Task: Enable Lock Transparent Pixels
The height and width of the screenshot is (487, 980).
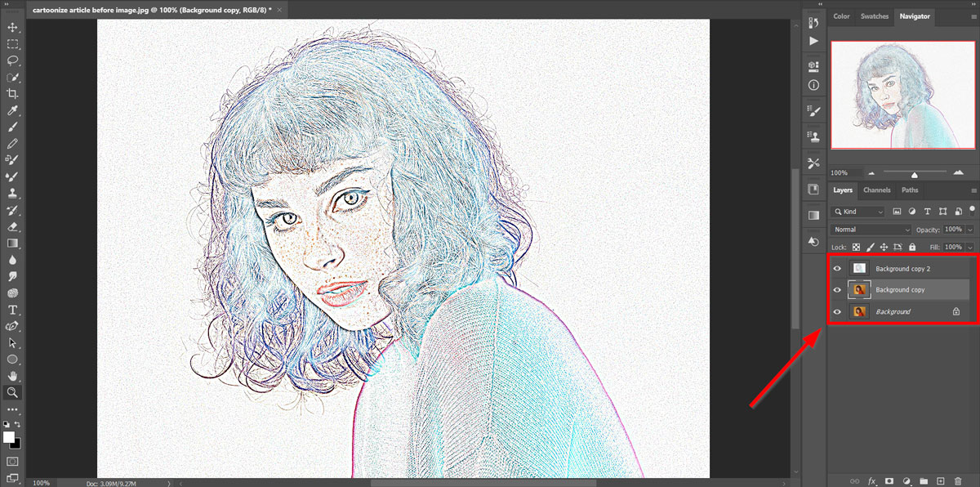Action: [856, 247]
